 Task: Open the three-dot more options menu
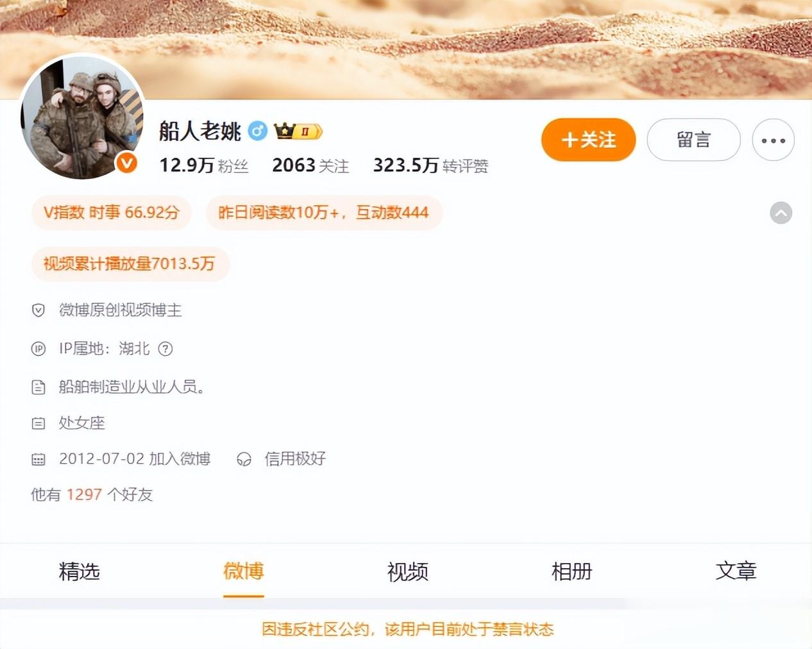(x=774, y=140)
